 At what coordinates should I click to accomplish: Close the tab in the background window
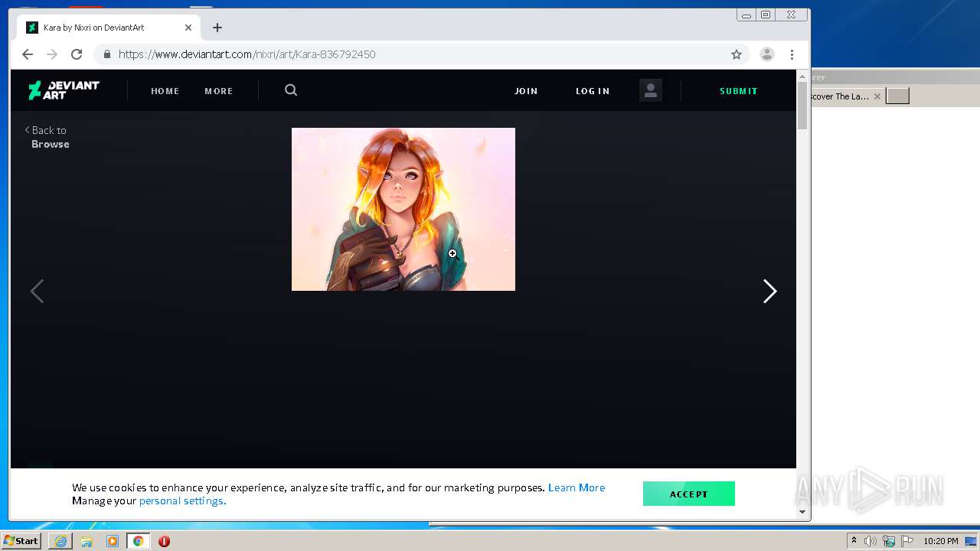click(x=877, y=96)
